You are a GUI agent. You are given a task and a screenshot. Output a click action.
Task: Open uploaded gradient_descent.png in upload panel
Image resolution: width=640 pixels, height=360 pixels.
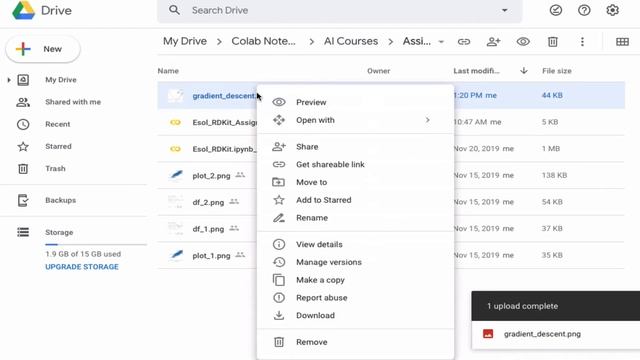(x=542, y=334)
